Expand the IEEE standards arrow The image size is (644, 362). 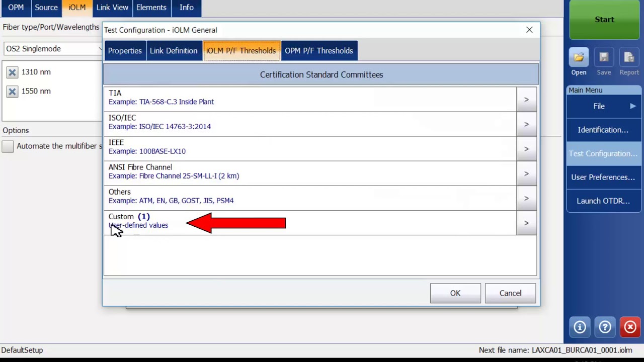coord(526,149)
